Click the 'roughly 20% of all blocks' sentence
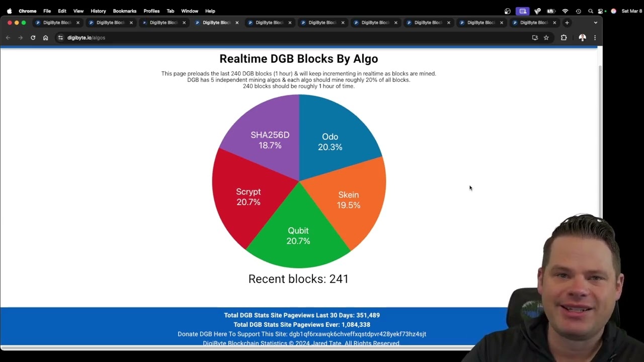The image size is (644, 362). pyautogui.click(x=298, y=80)
